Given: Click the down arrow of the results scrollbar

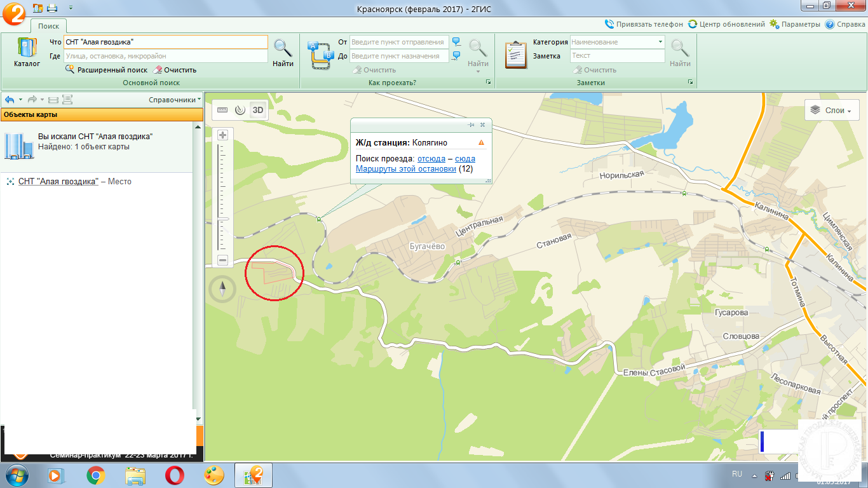Looking at the screenshot, I should (198, 419).
